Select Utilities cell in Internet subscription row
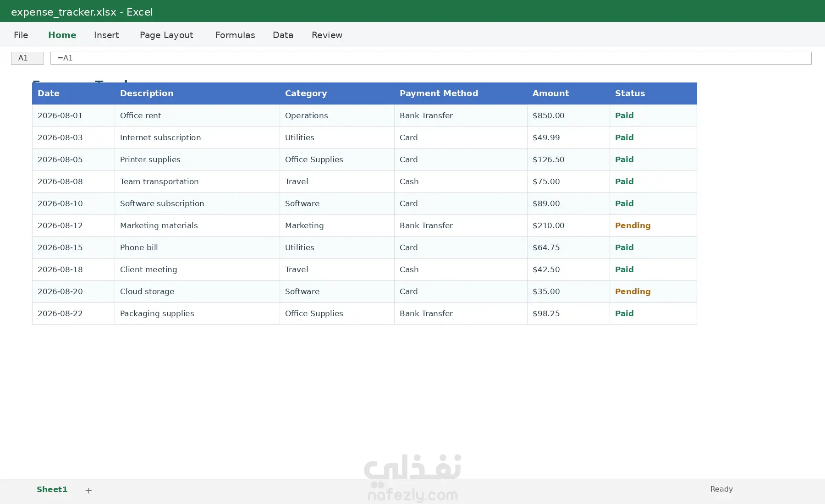Viewport: 825px width, 504px height. point(337,137)
